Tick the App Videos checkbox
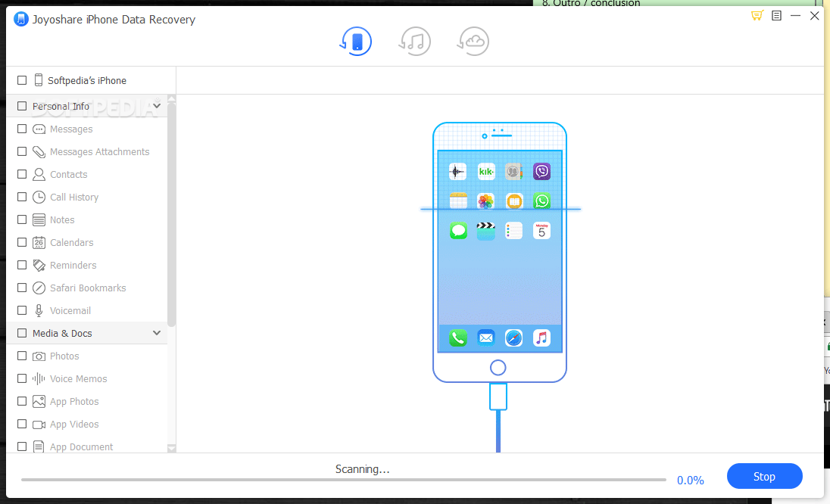 click(22, 424)
